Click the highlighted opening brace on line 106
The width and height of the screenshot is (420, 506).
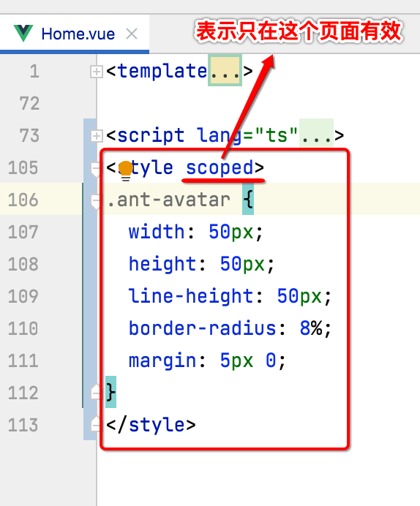[x=248, y=200]
